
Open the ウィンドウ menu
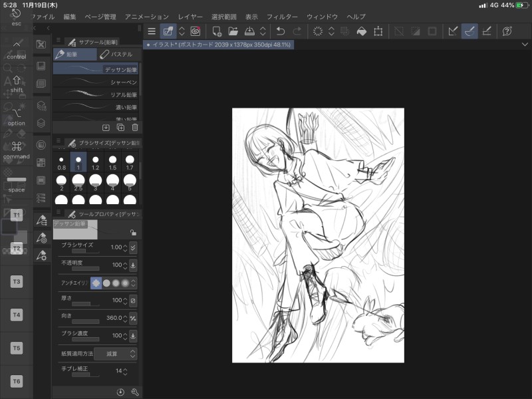tap(322, 17)
